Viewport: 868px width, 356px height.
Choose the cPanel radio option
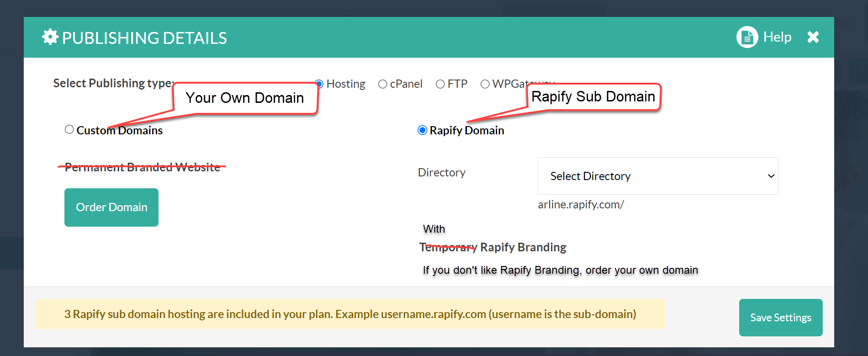[383, 84]
